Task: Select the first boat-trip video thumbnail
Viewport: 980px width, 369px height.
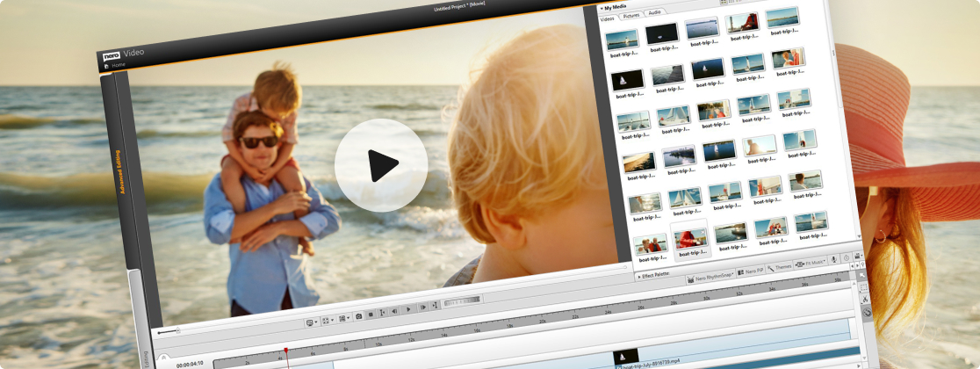Action: 622,40
